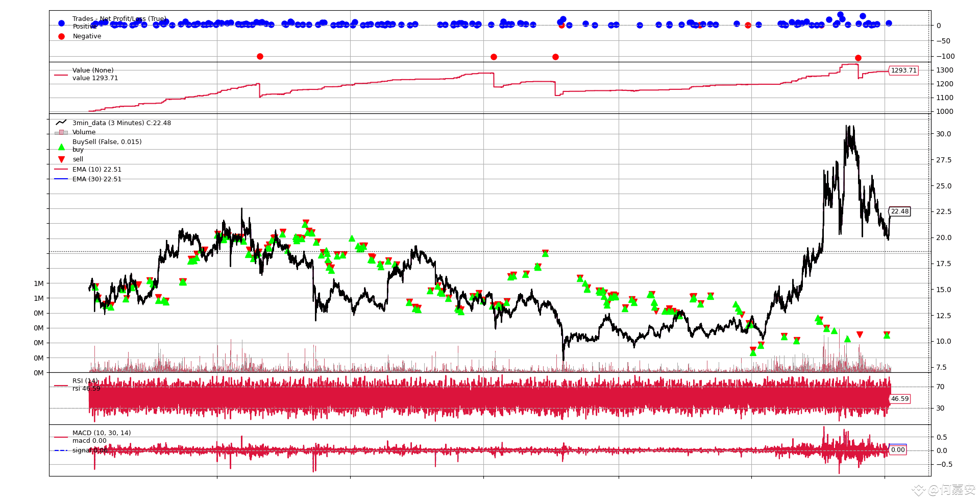Image resolution: width=980 pixels, height=501 pixels.
Task: Click the rightmost red loss dot near −100
Action: (858, 58)
